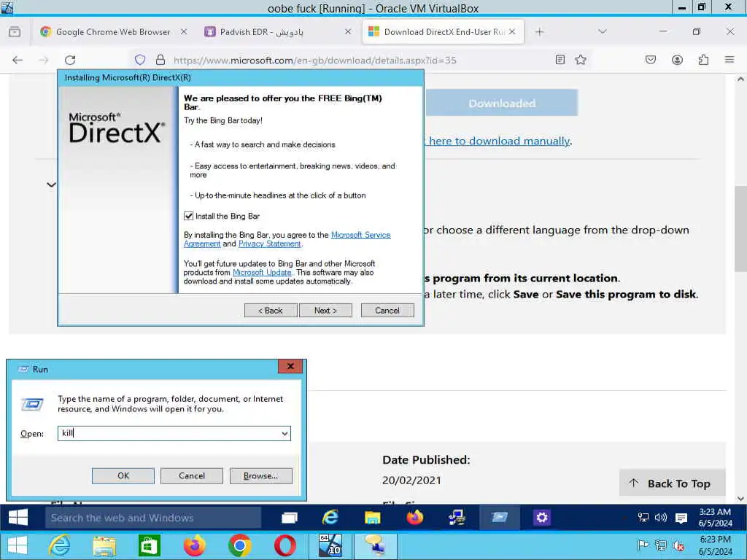Click Back To Top button
Viewport: 747px width, 560px height.
click(672, 483)
